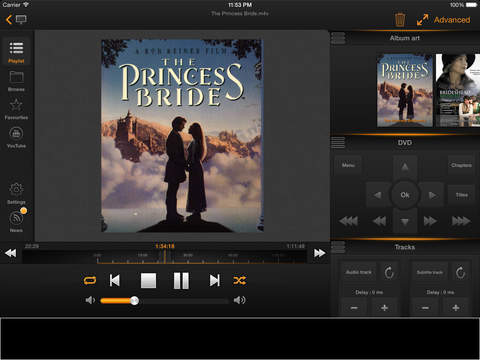Screen dimensions: 480x360
Task: Click the Princess Bride poster in player
Action: coord(182,136)
